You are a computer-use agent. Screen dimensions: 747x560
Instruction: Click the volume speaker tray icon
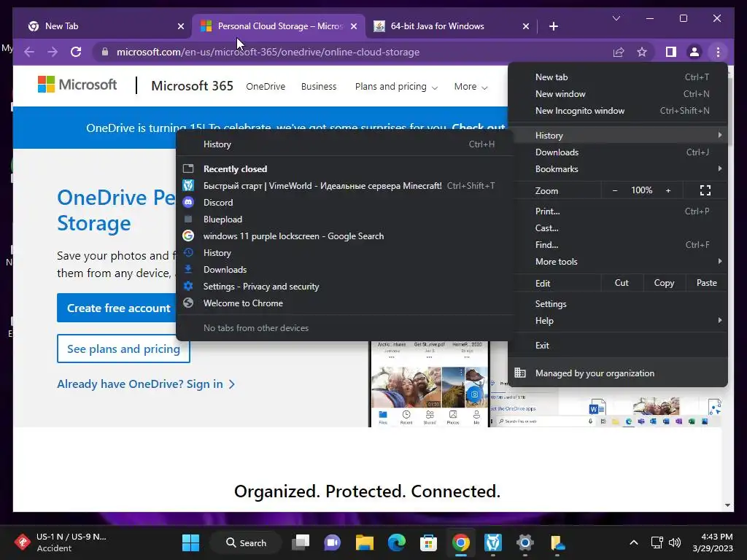(x=675, y=542)
